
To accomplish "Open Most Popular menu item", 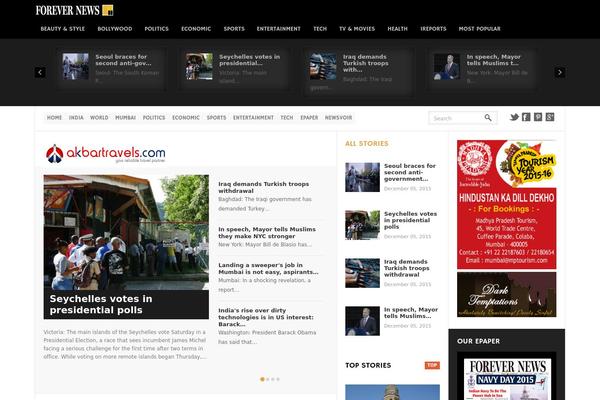I will 479,29.
